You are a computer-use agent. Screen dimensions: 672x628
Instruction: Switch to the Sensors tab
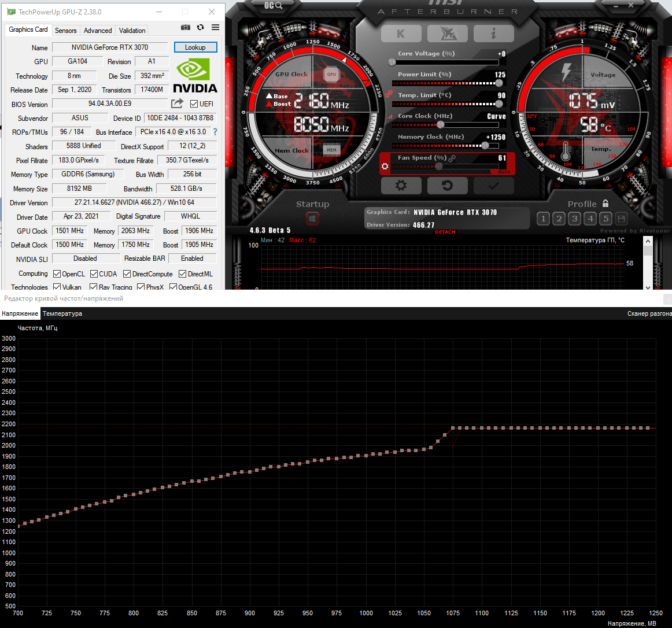(x=65, y=31)
